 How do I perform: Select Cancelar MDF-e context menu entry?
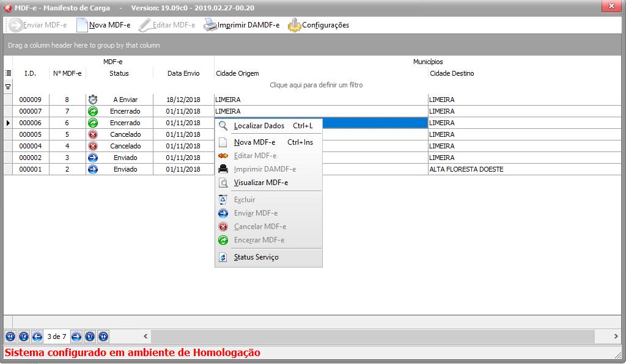point(268,227)
